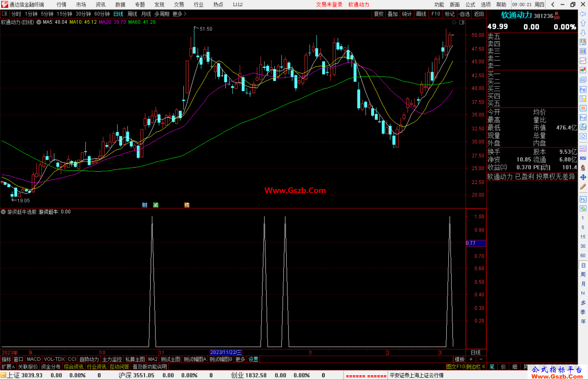Select the 日 daily period in sidebar
588x380 pixels.
(x=583, y=265)
